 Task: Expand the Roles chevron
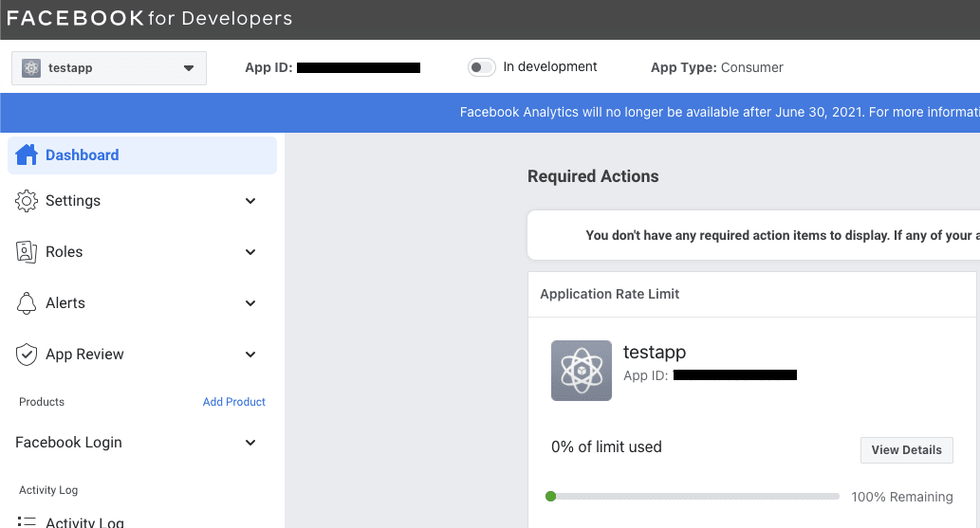250,252
